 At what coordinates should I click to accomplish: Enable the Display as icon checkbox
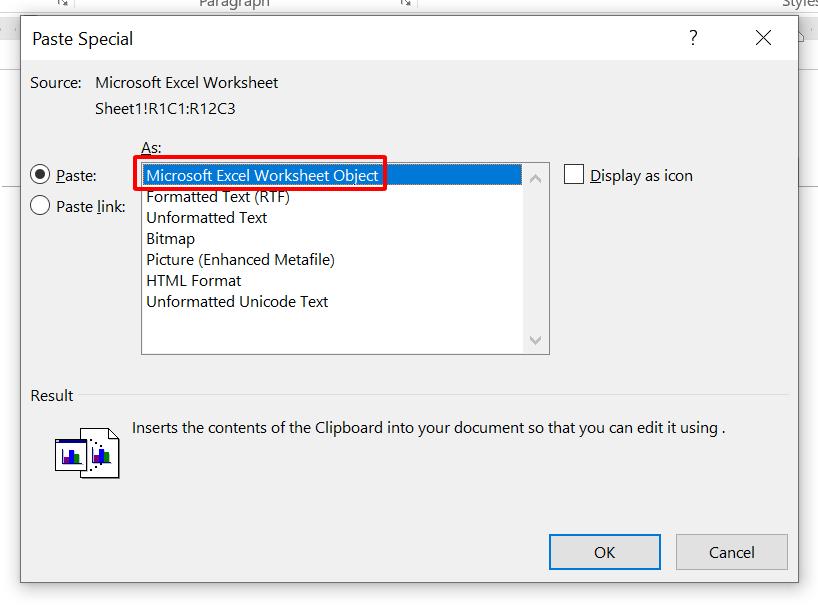tap(575, 174)
